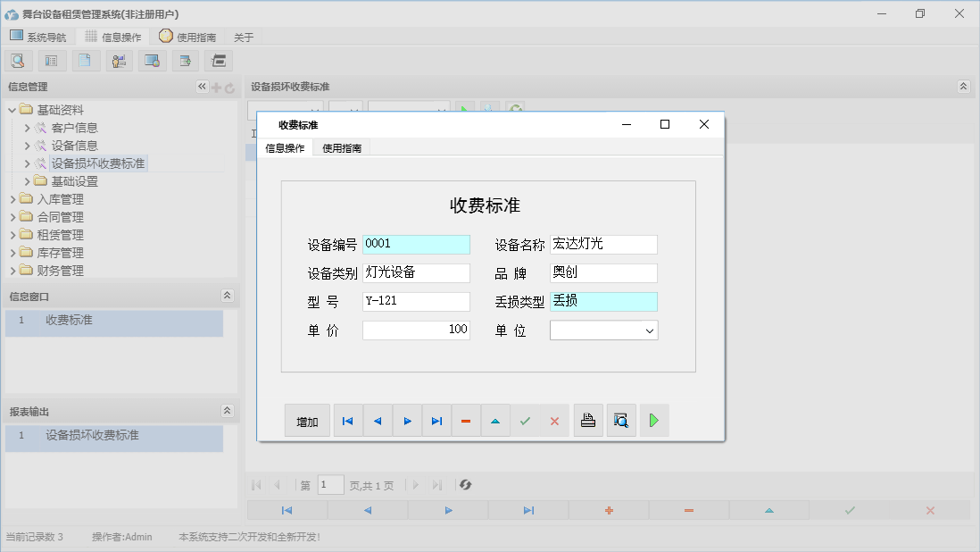This screenshot has height=552, width=980.
Task: Collapse the left panel with the double-chevron control
Action: point(202,87)
